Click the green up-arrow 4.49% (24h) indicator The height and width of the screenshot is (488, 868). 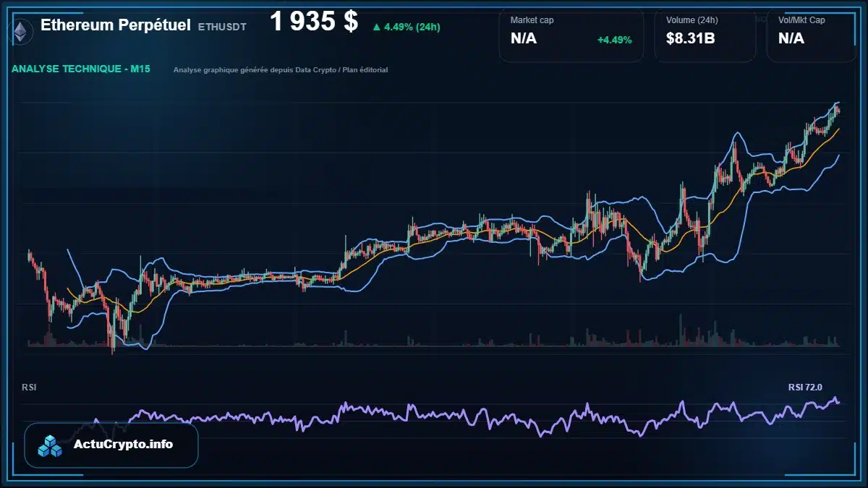406,27
